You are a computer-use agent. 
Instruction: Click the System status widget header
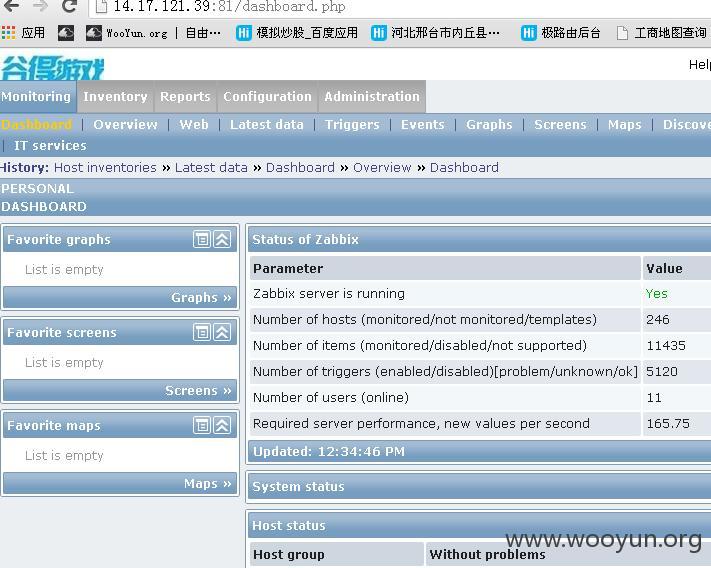(480, 486)
